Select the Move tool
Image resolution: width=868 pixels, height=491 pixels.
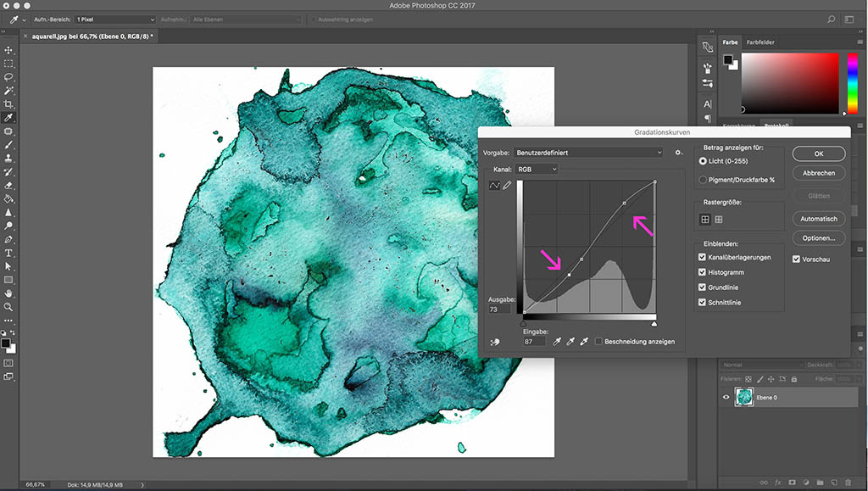coord(8,50)
